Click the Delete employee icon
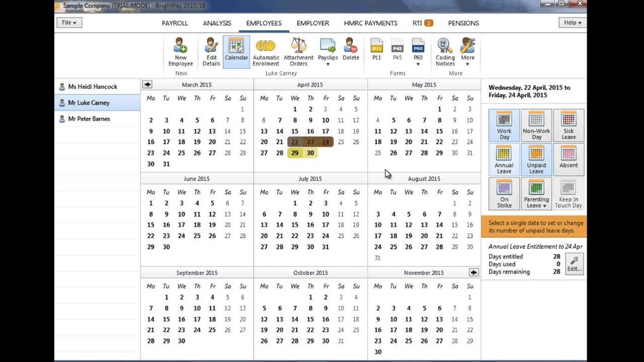The height and width of the screenshot is (362, 644). pos(351,49)
